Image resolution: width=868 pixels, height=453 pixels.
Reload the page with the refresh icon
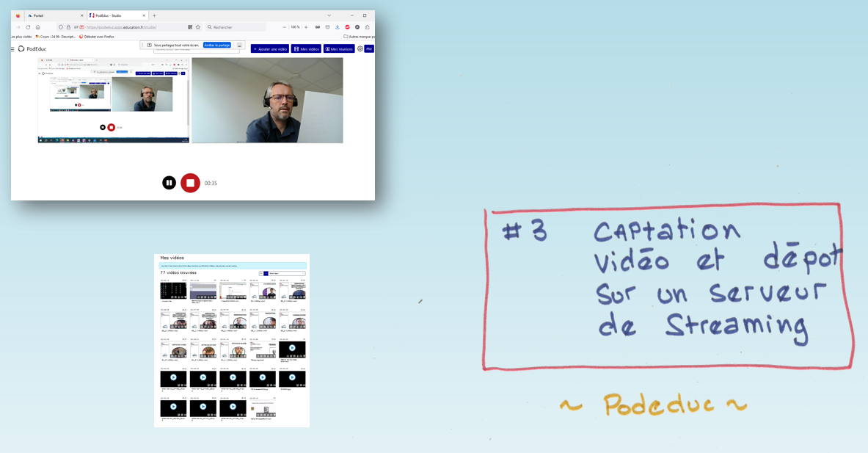point(28,27)
